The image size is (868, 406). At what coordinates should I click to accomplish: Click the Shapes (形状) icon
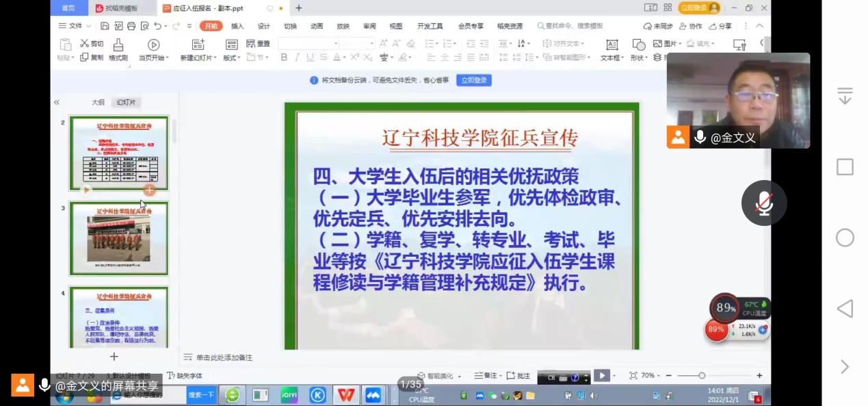(x=637, y=45)
